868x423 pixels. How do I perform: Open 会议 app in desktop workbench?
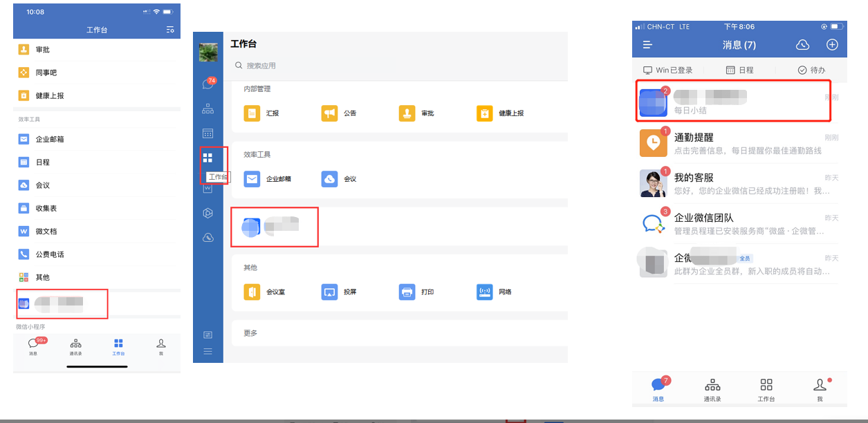point(340,179)
